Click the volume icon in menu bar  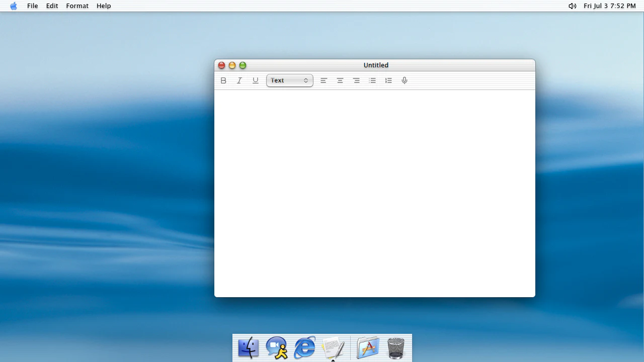coord(573,6)
